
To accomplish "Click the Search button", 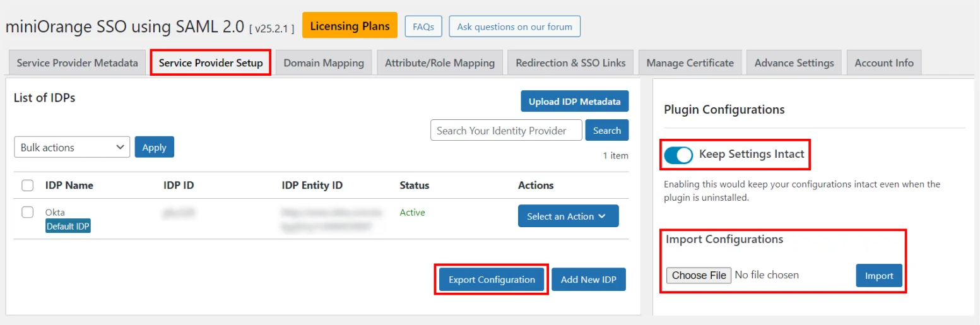I will point(607,131).
